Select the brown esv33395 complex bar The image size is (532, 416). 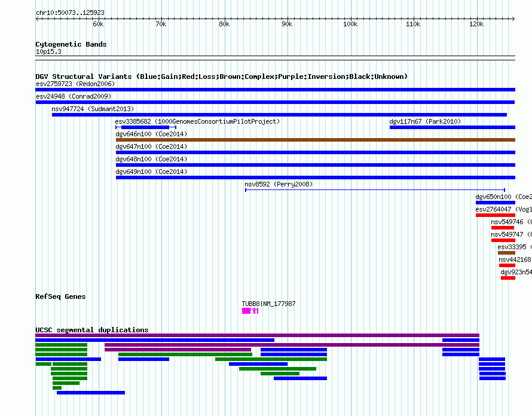[x=506, y=253]
